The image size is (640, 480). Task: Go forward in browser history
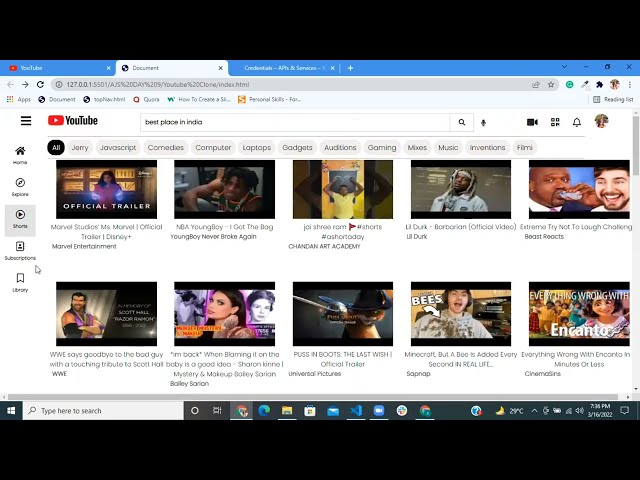pos(25,84)
